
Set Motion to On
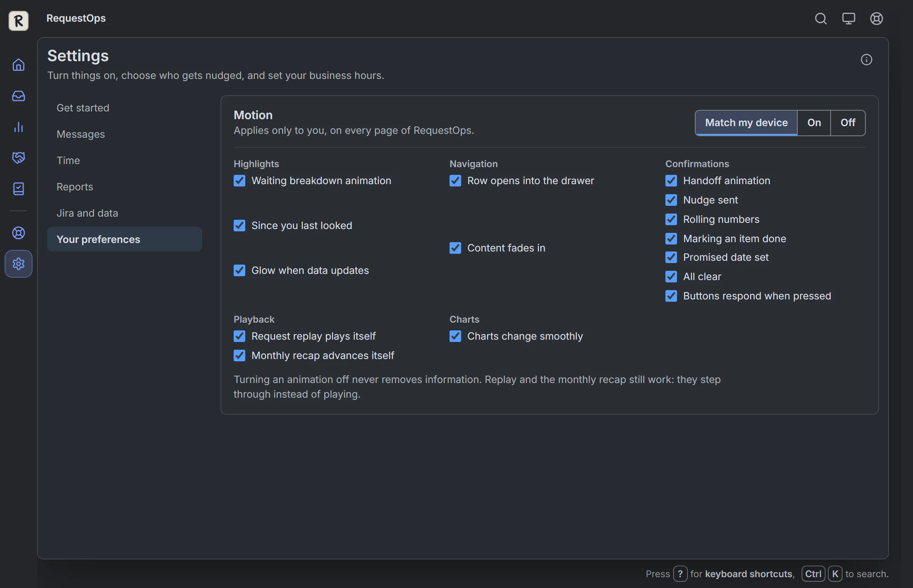(x=814, y=123)
